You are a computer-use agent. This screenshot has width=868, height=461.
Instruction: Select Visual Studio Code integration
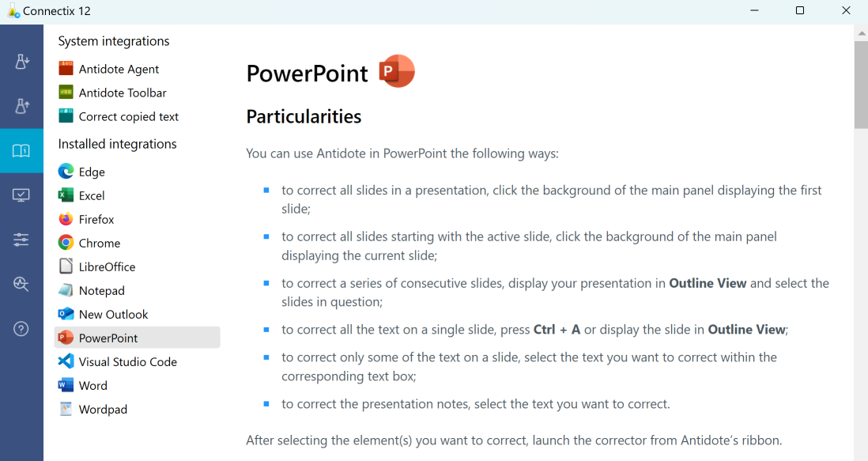pos(127,361)
